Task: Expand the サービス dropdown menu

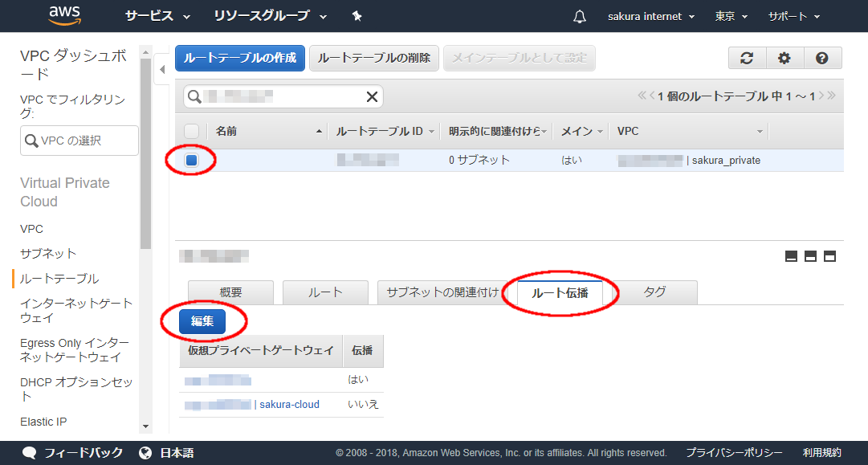Action: pos(157,16)
